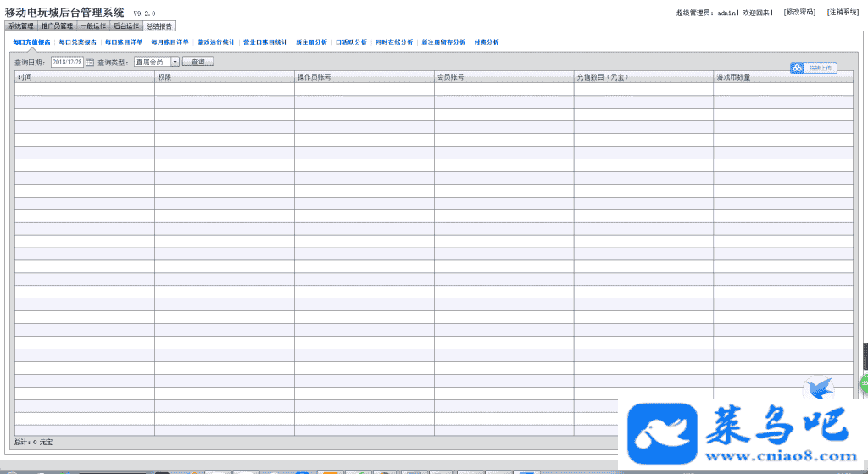Screen dimensions: 868x474
Task: Switch to the 系统管理 tab
Action: tap(20, 26)
